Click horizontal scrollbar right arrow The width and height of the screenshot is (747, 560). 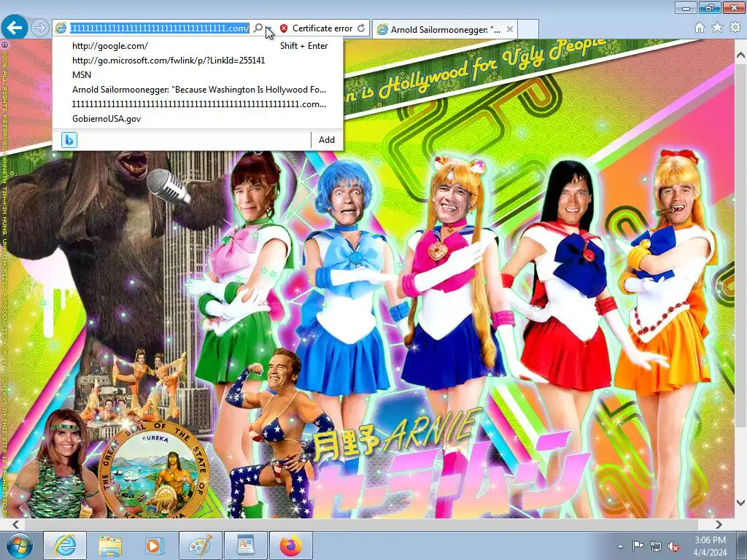tap(719, 524)
